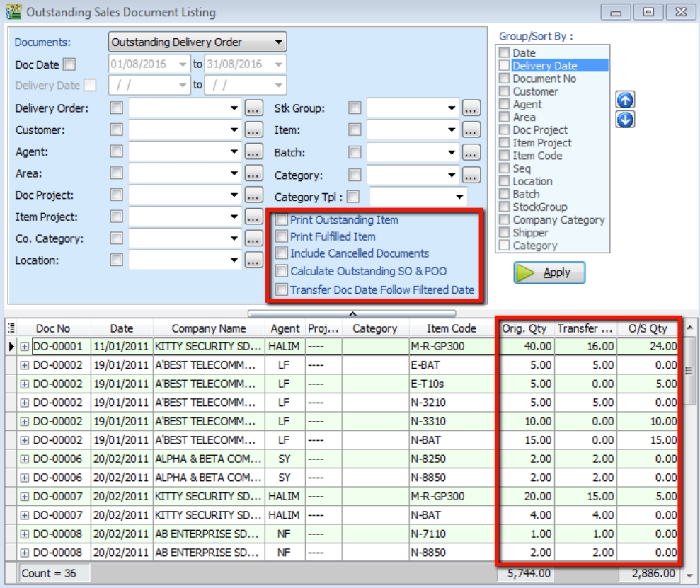Collapse filter panel using splitter handle

(x=352, y=313)
